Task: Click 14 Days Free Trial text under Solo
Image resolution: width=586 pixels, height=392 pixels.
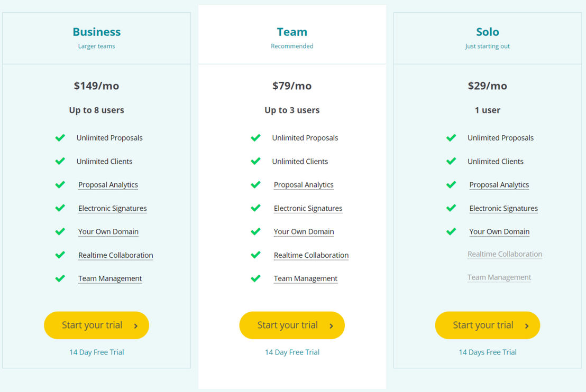Action: click(487, 352)
